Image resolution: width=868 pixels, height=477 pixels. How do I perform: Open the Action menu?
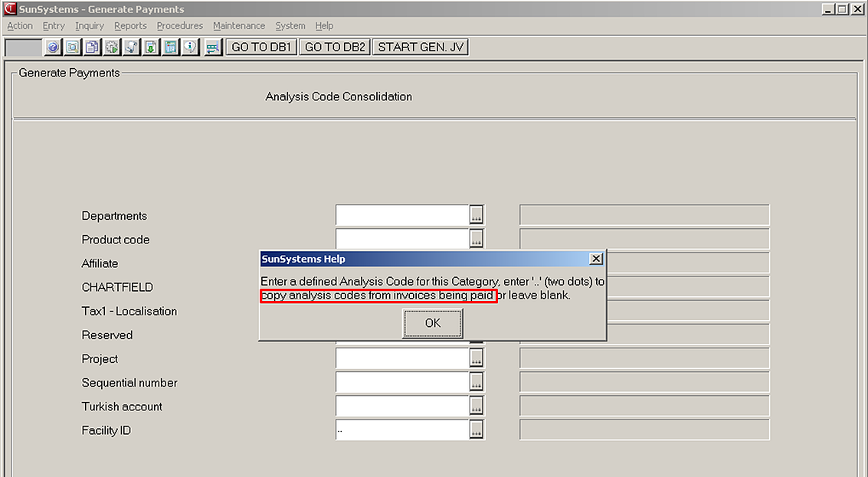20,26
